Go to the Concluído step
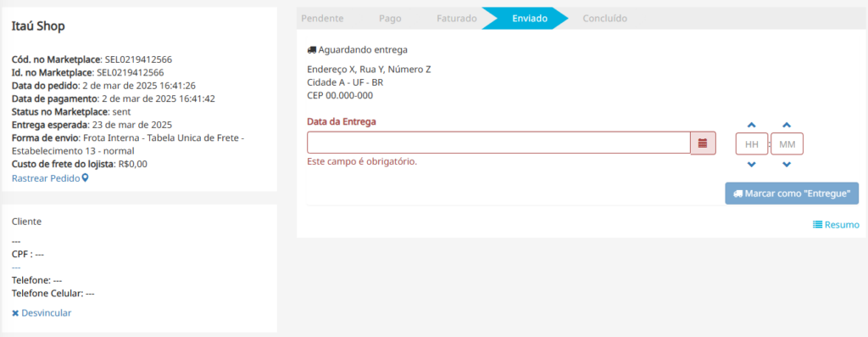This screenshot has width=868, height=337. [605, 19]
